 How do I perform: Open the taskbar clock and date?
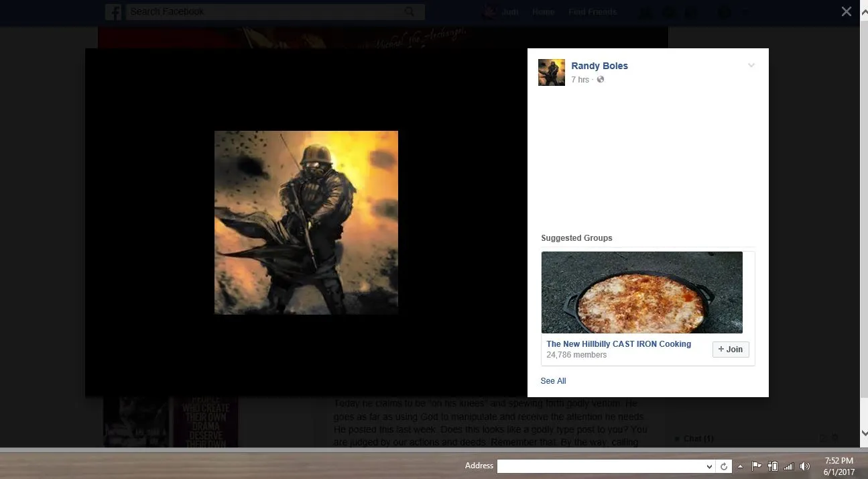click(839, 466)
